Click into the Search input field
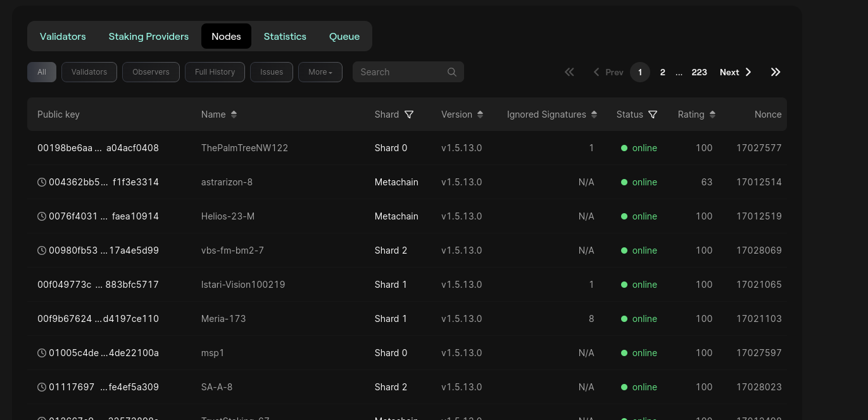The height and width of the screenshot is (420, 868). [x=400, y=72]
